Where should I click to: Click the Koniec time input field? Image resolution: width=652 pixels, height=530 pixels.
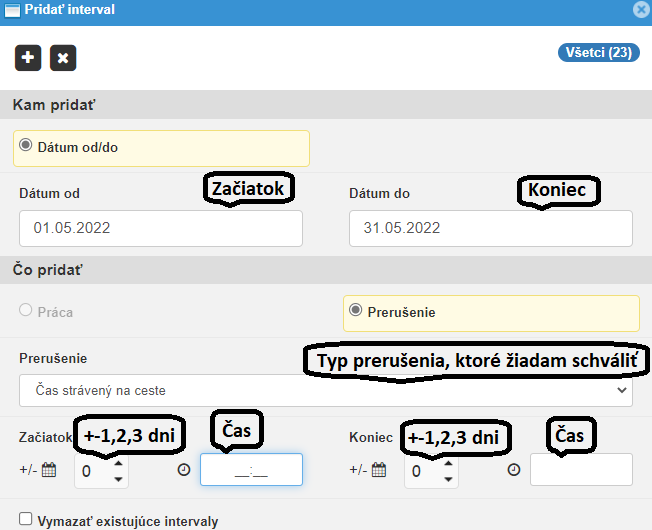581,470
